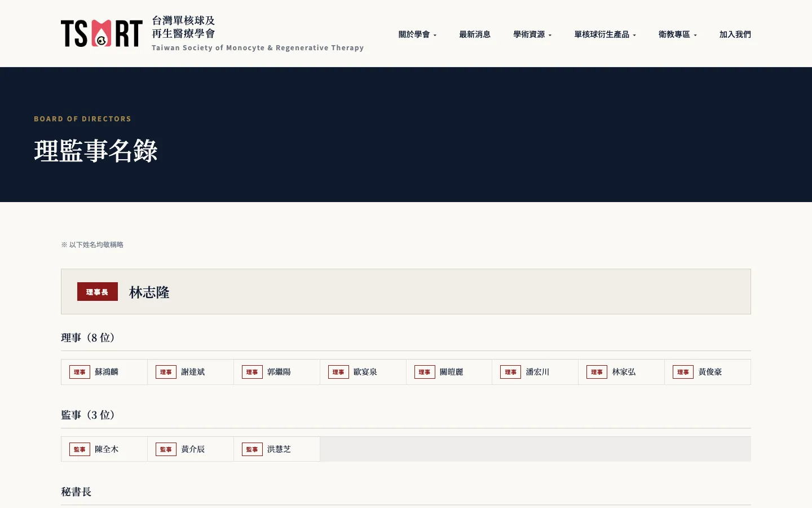Click the 理事 badge beside 潘宏川
812x508 pixels.
(511, 372)
